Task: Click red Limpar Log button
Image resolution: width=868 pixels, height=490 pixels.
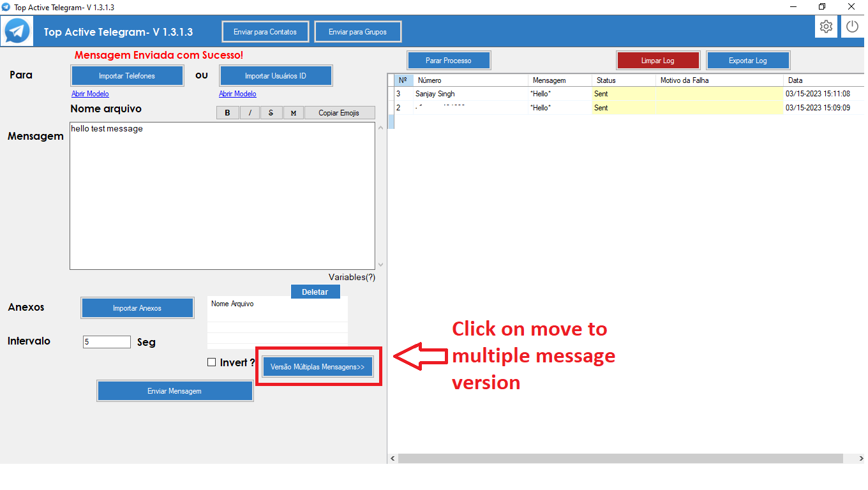Action: pos(658,61)
